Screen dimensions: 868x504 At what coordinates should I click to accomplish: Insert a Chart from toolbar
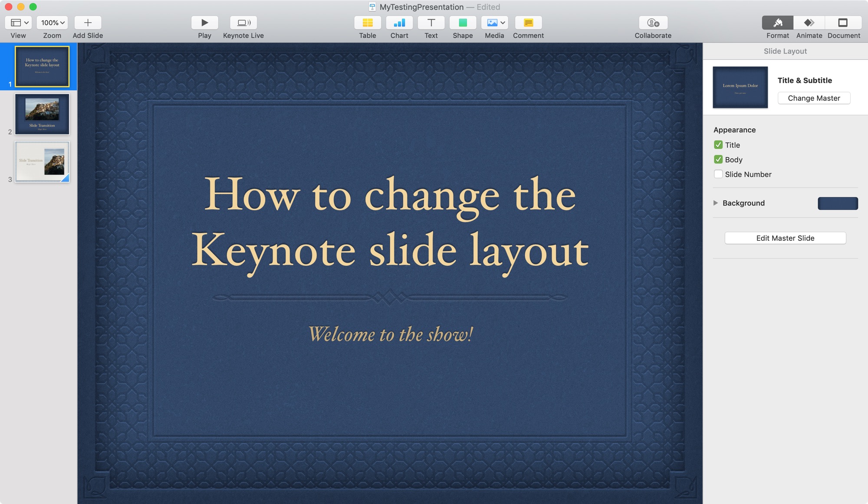(x=399, y=23)
